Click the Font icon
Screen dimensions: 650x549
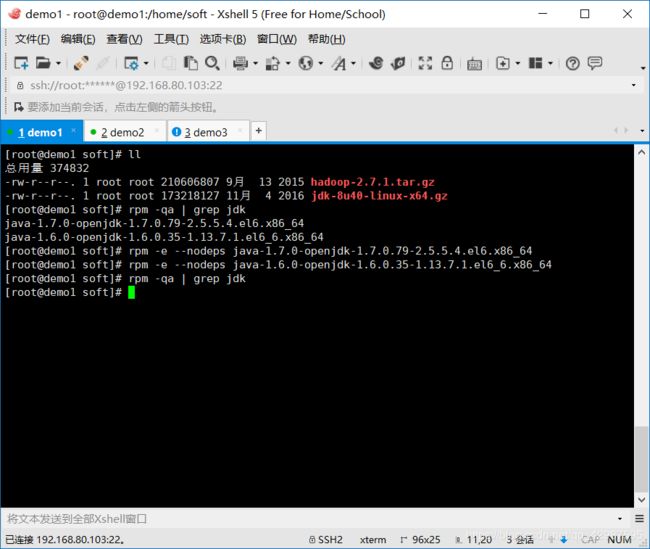[x=339, y=63]
